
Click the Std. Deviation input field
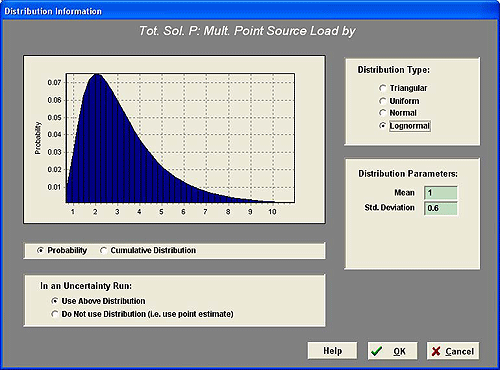441,208
